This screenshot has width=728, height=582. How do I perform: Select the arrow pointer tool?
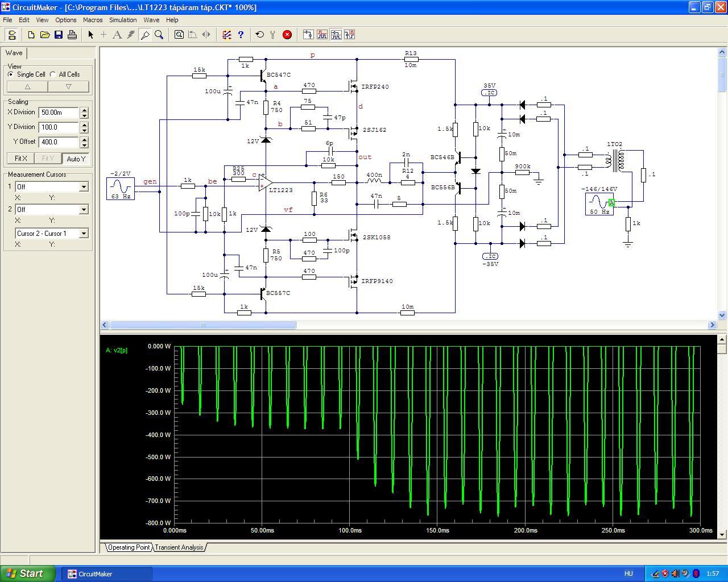tap(90, 35)
